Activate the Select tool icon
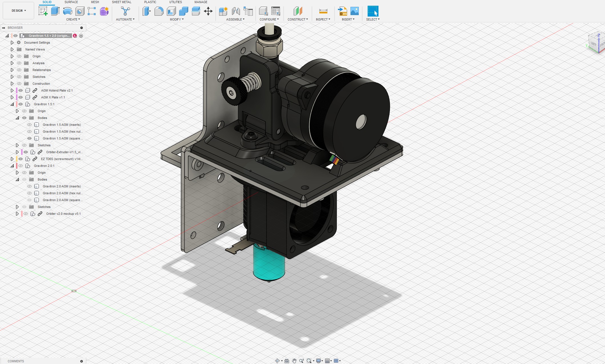The width and height of the screenshot is (605, 364). (x=373, y=11)
